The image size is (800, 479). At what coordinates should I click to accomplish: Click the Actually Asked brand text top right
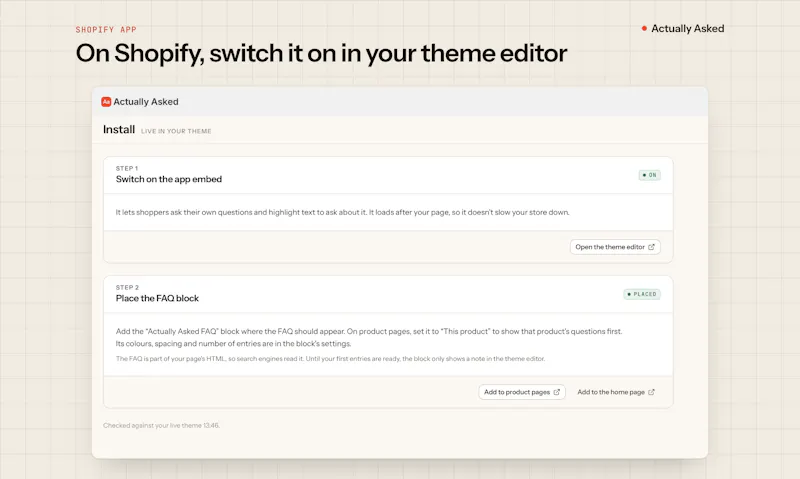tap(688, 29)
